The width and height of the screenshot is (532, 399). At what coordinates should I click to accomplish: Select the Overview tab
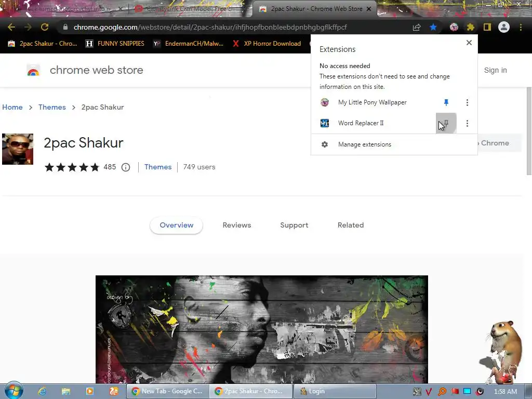point(177,225)
